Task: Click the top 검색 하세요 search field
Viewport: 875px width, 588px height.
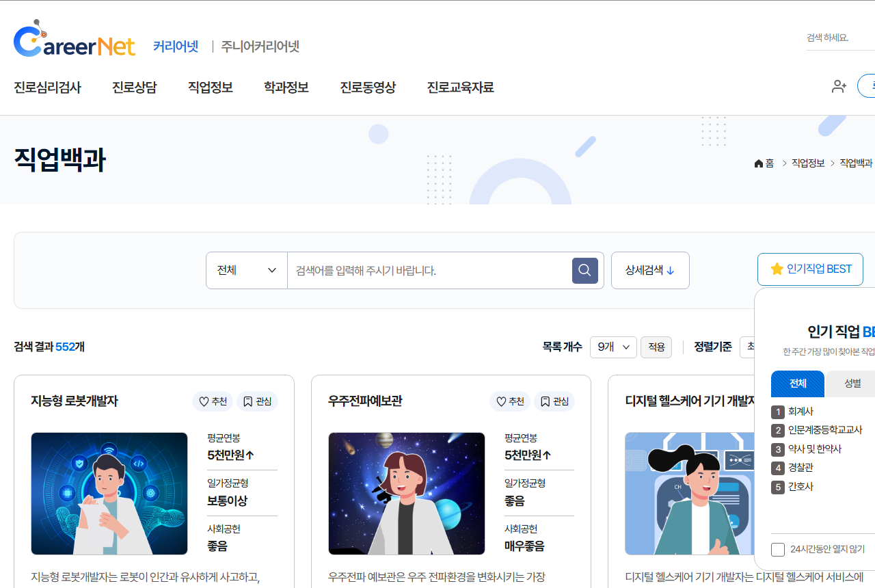Action: coord(841,38)
